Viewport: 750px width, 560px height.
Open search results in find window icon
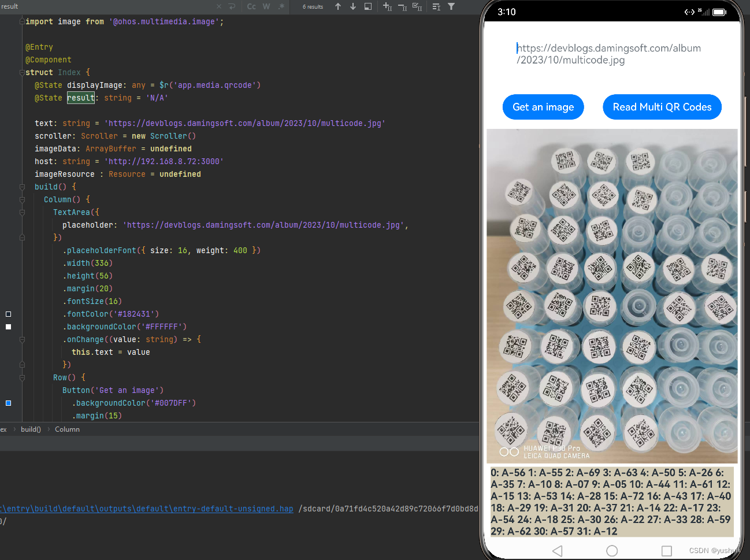pos(368,6)
